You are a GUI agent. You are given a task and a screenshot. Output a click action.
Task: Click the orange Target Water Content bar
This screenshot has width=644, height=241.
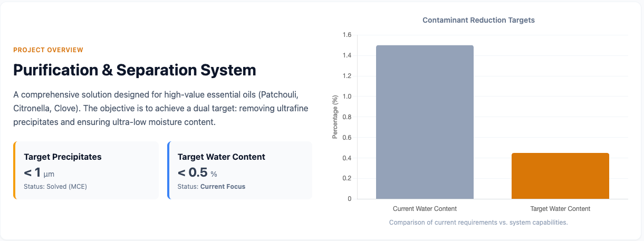point(560,176)
